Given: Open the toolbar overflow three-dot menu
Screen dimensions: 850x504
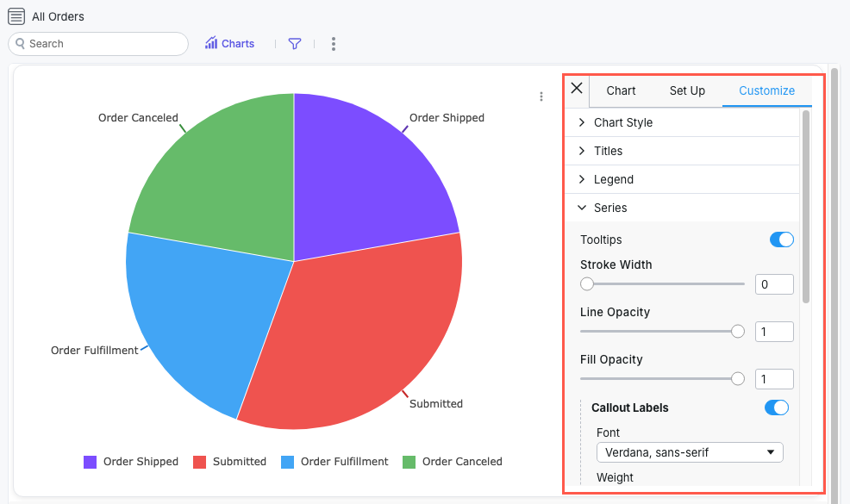Looking at the screenshot, I should [x=333, y=43].
